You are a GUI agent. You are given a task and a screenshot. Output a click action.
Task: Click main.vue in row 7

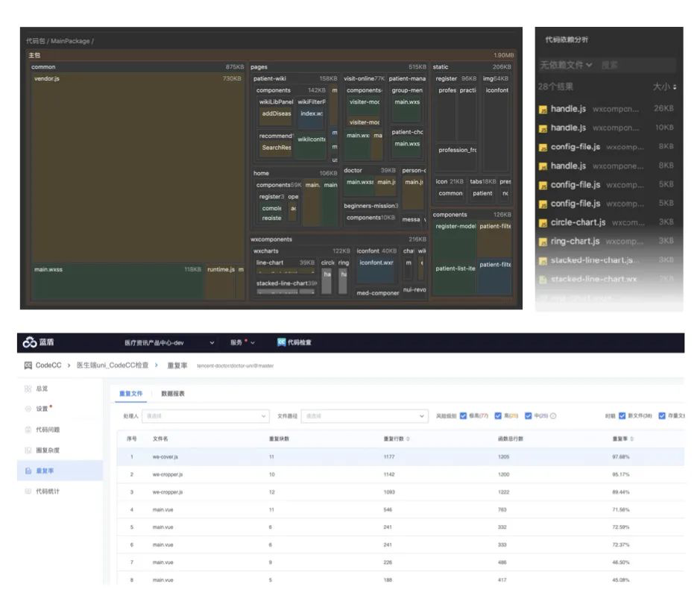[x=163, y=562]
